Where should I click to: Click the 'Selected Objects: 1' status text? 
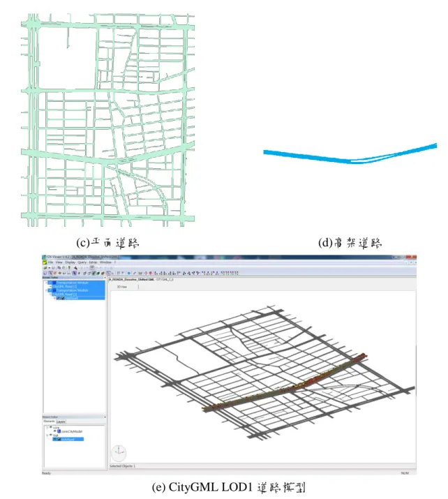[123, 466]
